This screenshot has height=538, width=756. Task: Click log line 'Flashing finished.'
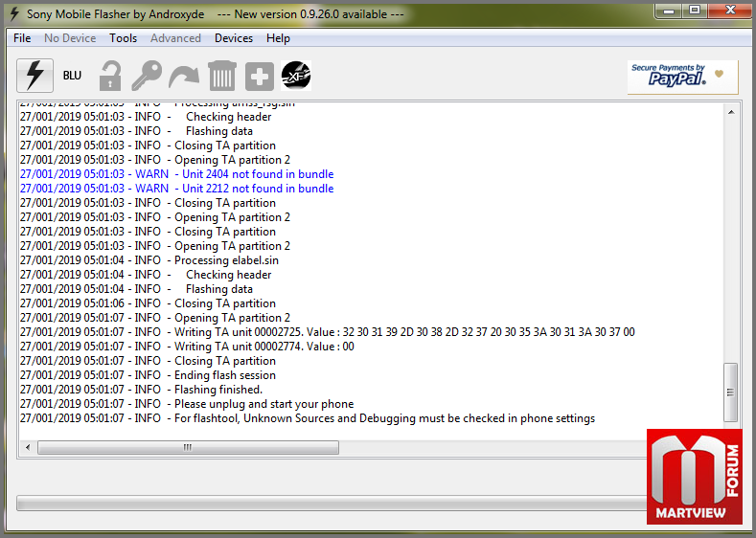point(141,390)
